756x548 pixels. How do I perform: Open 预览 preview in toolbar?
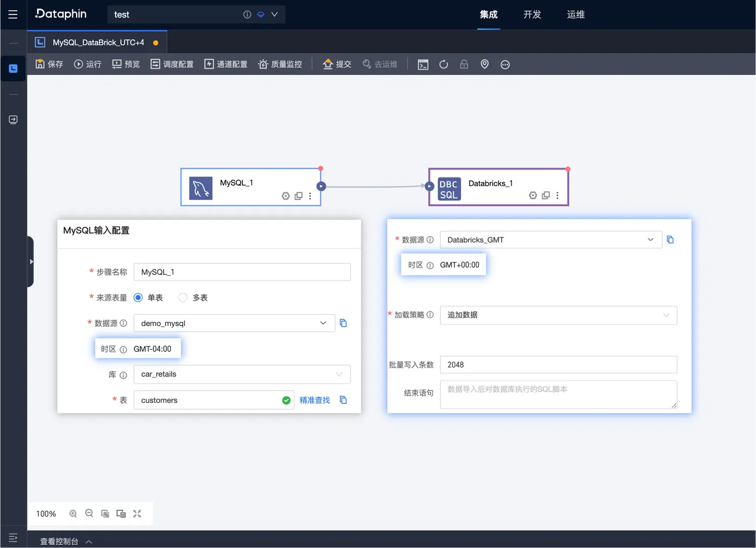click(126, 64)
